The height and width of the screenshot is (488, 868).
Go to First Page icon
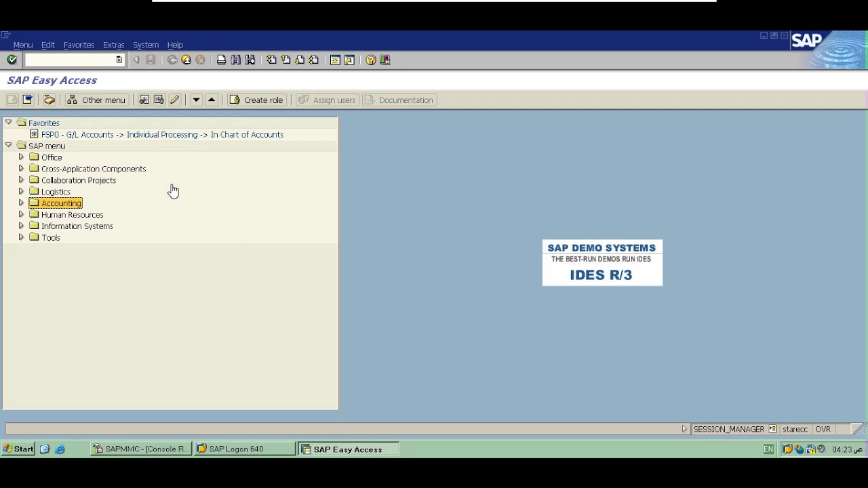271,60
